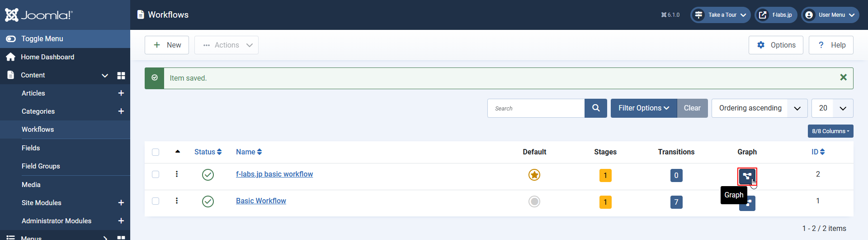Go to Fields in sidebar
The width and height of the screenshot is (868, 240).
point(31,148)
